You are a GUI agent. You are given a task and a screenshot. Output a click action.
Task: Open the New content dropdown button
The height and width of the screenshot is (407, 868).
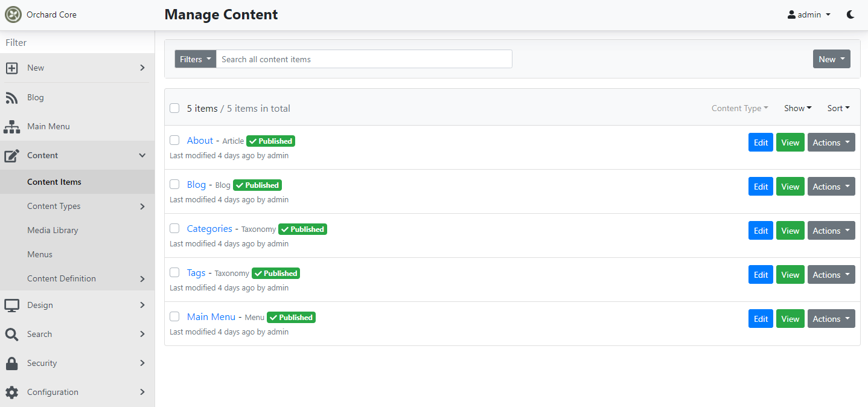832,59
